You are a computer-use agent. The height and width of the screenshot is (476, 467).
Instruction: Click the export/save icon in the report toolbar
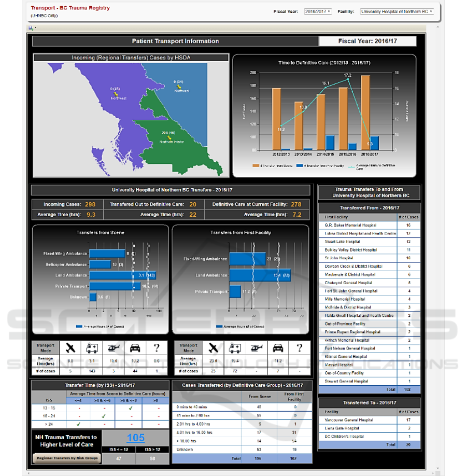(x=31, y=27)
